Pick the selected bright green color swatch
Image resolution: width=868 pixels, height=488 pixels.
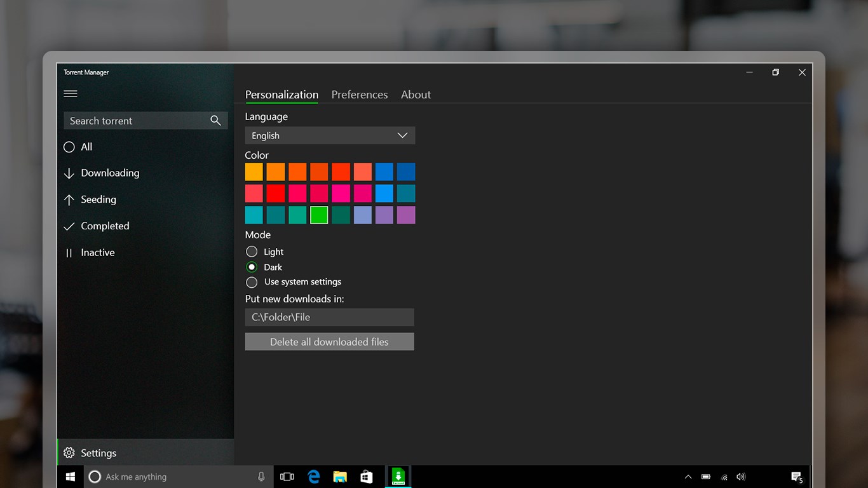(x=319, y=215)
